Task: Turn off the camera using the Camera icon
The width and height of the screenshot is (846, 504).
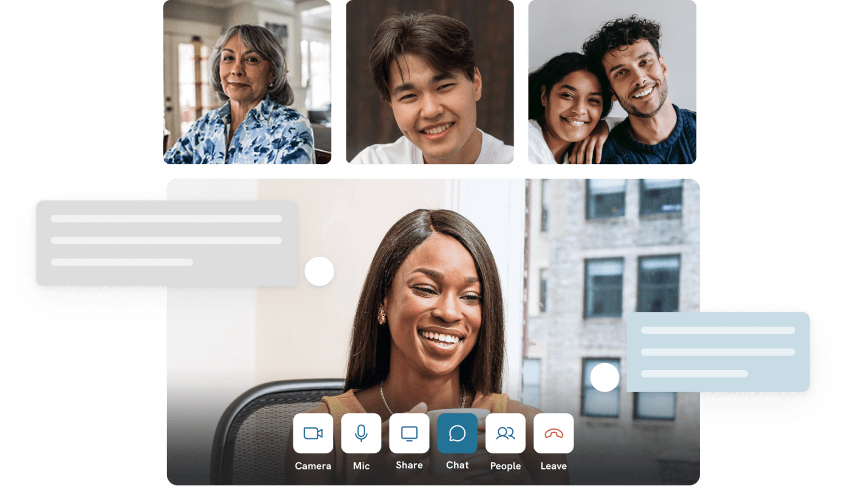Action: (313, 433)
